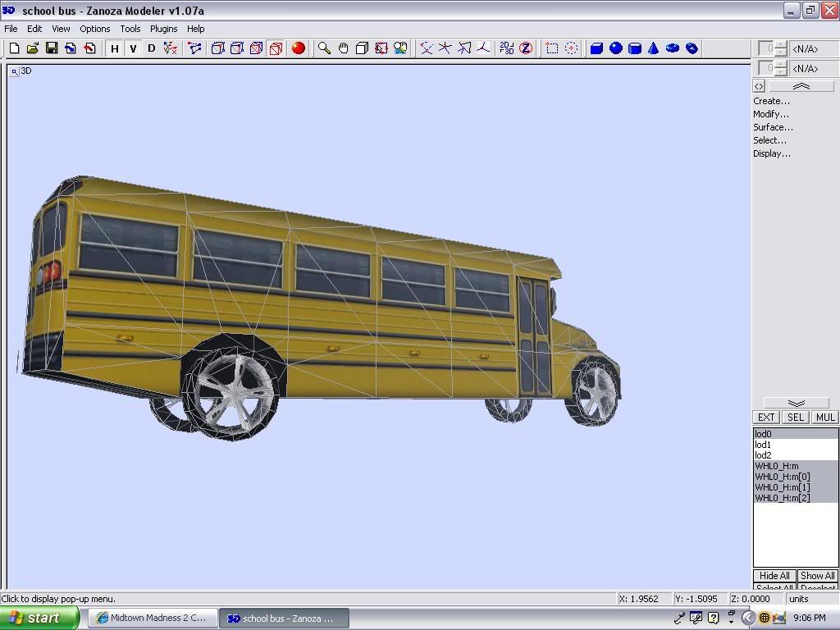Toggle the H axis constraint button
This screenshot has height=630, width=840.
(x=115, y=48)
